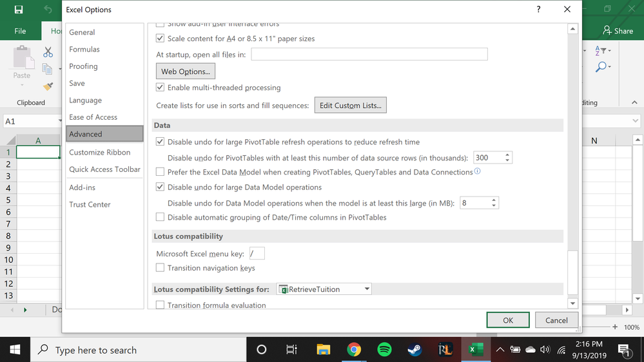
Task: Click Cancel in Excel Options dialog
Action: point(556,320)
